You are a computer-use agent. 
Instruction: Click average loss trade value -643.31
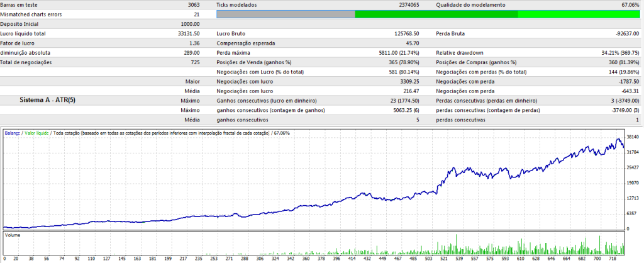[x=630, y=91]
